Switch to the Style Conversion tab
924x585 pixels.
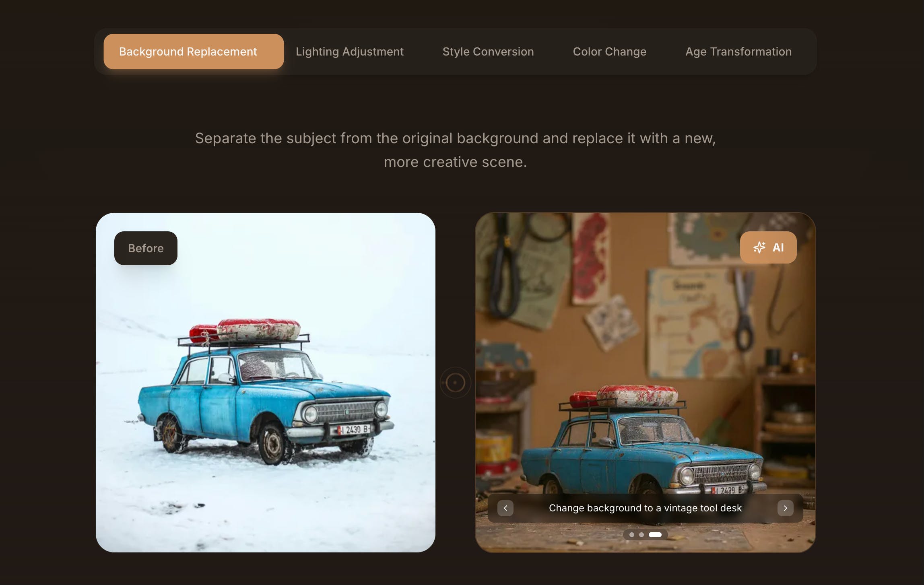488,51
